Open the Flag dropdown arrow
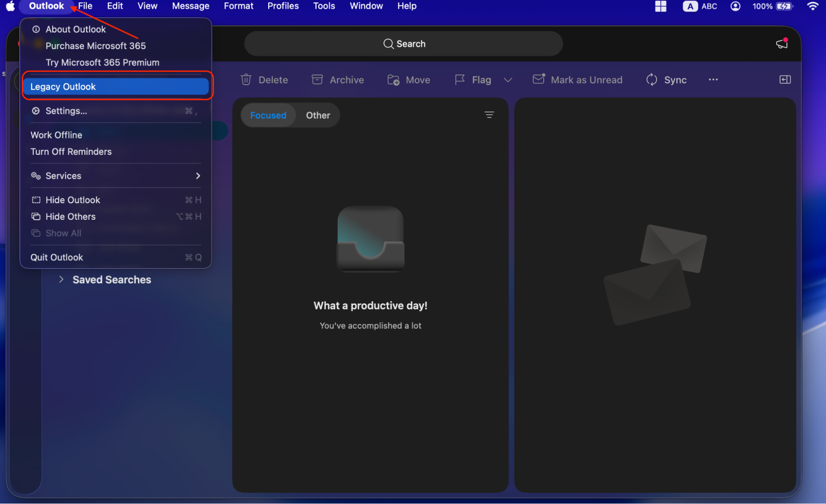The width and height of the screenshot is (826, 504). click(508, 80)
